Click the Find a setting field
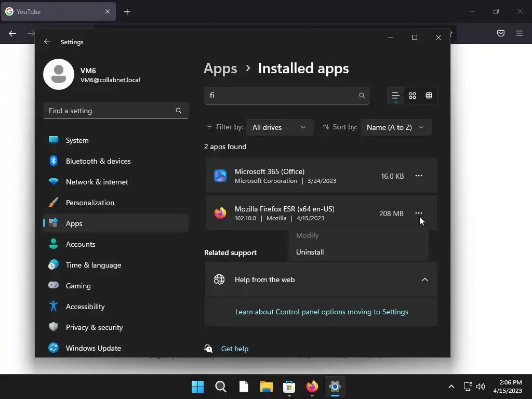The image size is (532, 399). [x=116, y=111]
